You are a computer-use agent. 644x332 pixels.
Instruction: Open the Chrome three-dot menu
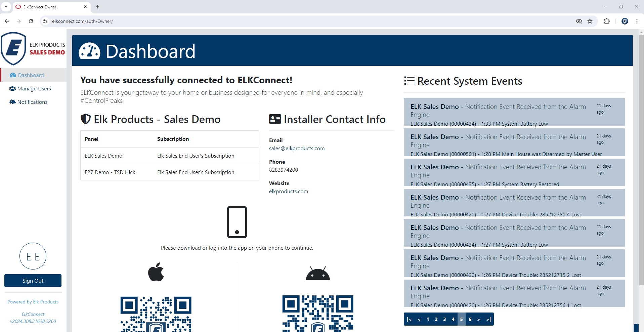(637, 21)
